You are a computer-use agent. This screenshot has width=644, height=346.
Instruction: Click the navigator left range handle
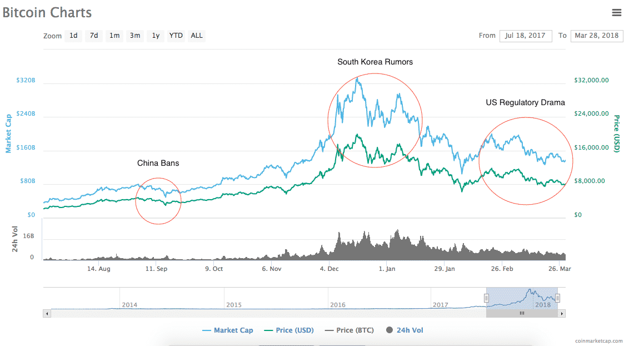[486, 298]
